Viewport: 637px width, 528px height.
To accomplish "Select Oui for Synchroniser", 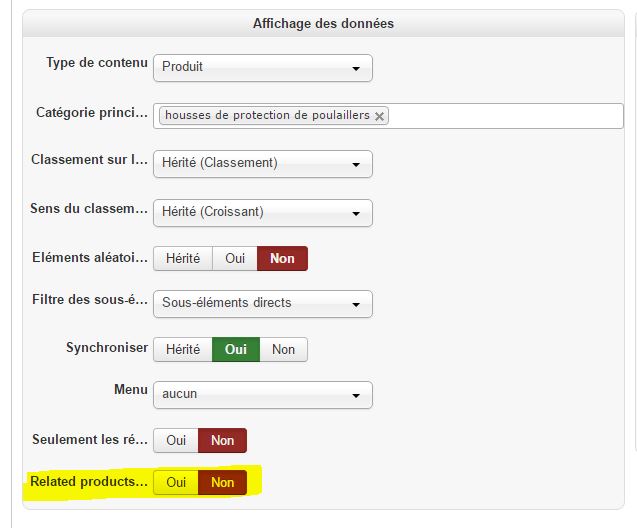I will pos(236,349).
